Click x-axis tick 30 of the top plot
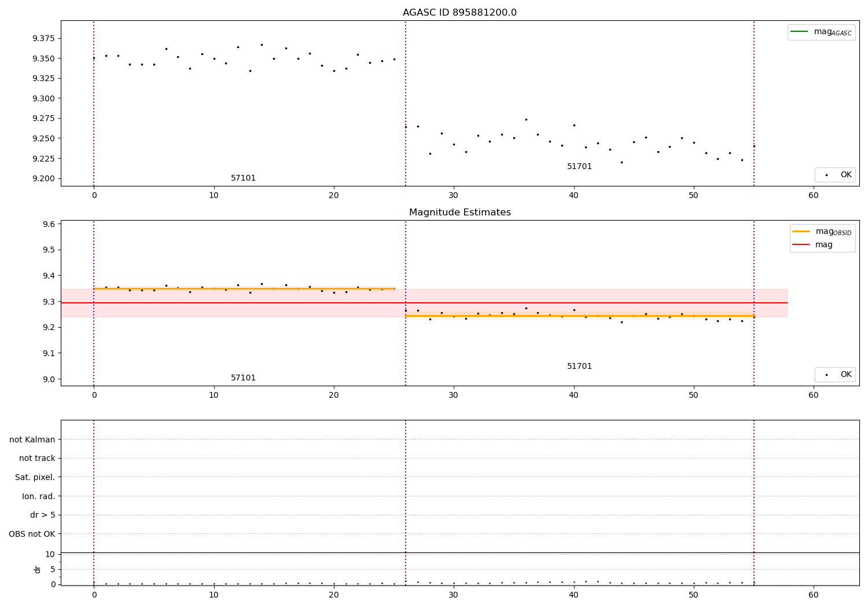 (x=454, y=196)
